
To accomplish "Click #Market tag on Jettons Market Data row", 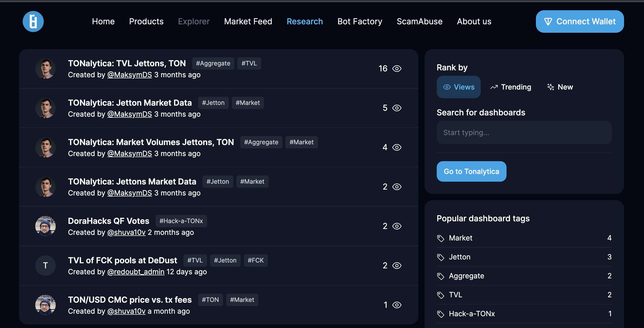I will [x=252, y=181].
